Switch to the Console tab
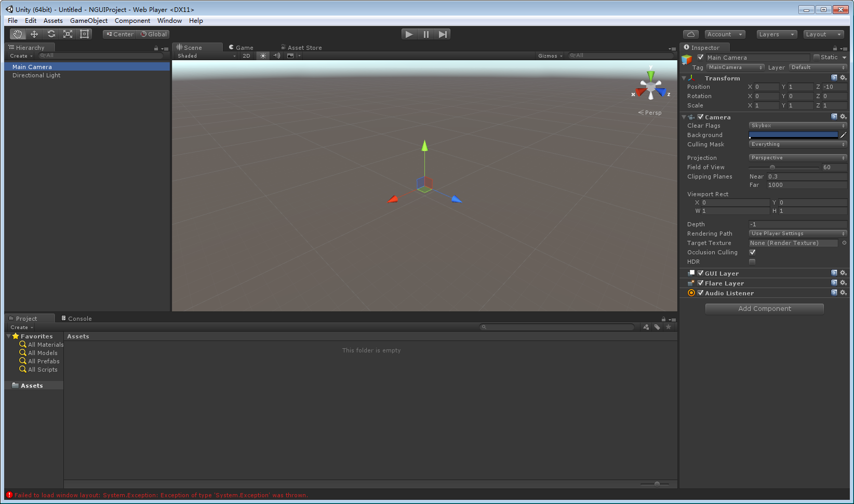854x504 pixels. coord(76,318)
